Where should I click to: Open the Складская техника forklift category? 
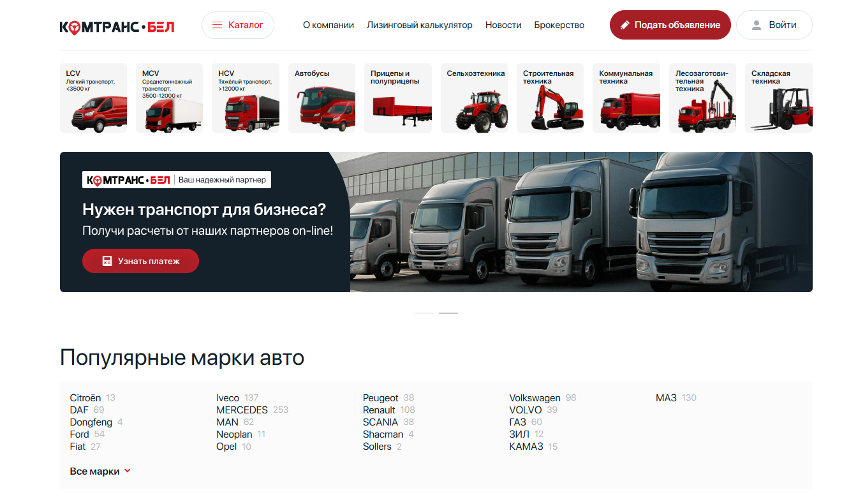coord(778,98)
